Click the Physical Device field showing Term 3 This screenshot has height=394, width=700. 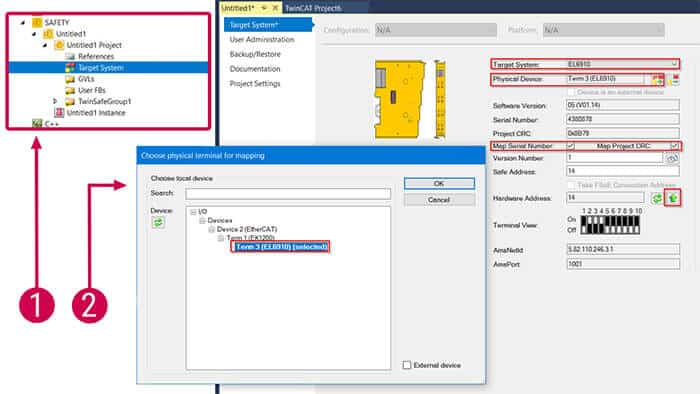point(605,79)
